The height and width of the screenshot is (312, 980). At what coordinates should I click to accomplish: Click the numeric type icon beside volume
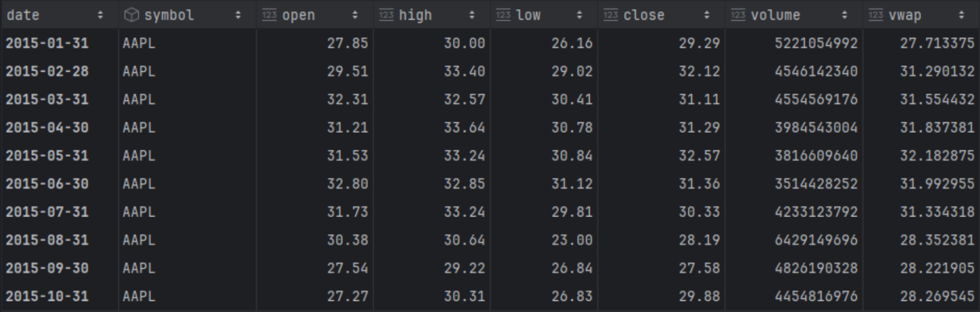(738, 15)
